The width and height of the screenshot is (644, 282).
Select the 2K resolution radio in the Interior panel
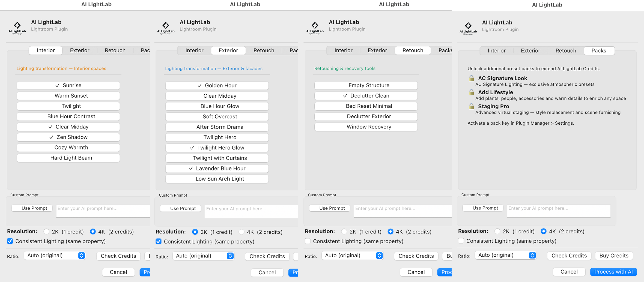coord(46,231)
